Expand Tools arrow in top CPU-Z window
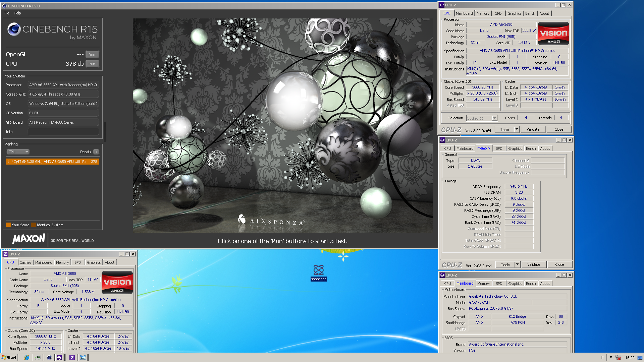Viewport: 644px width, 362px height. pos(517,130)
